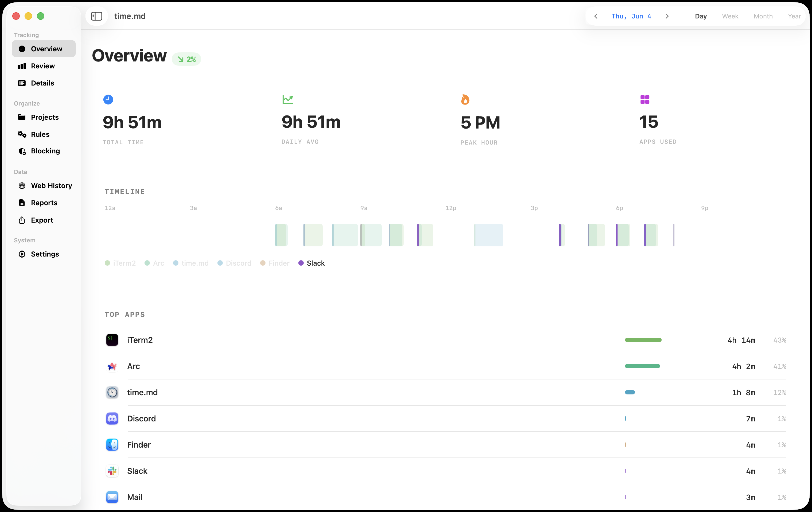Viewport: 812px width, 512px height.
Task: Toggle iTerm2 in the timeline legend
Action: coord(120,263)
